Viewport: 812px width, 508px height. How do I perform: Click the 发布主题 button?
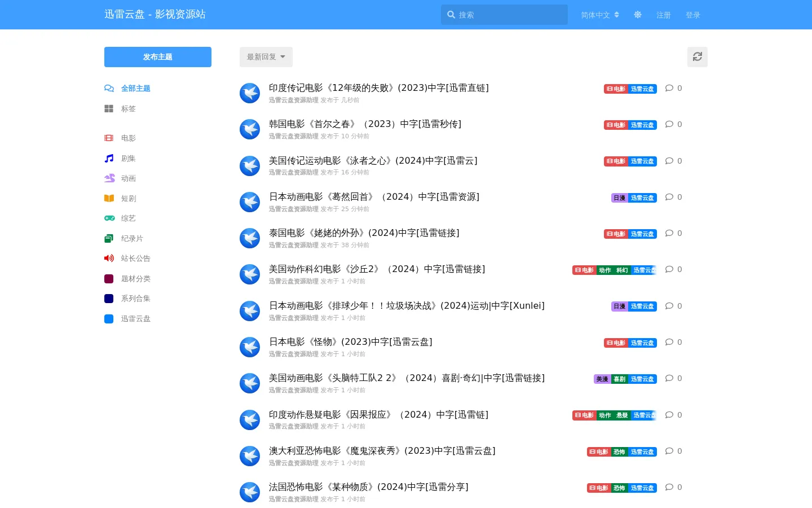coord(158,57)
